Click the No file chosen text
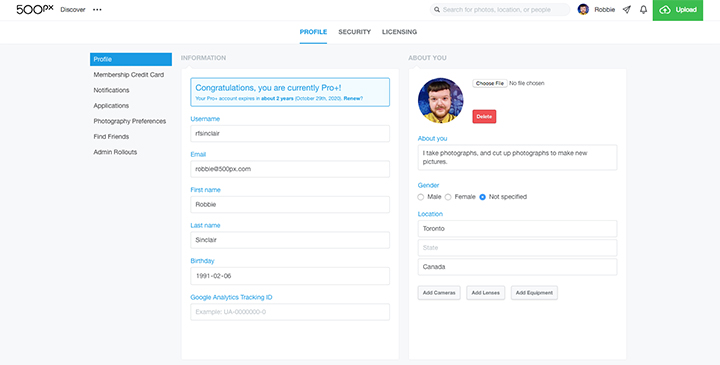The height and width of the screenshot is (365, 720). click(527, 84)
